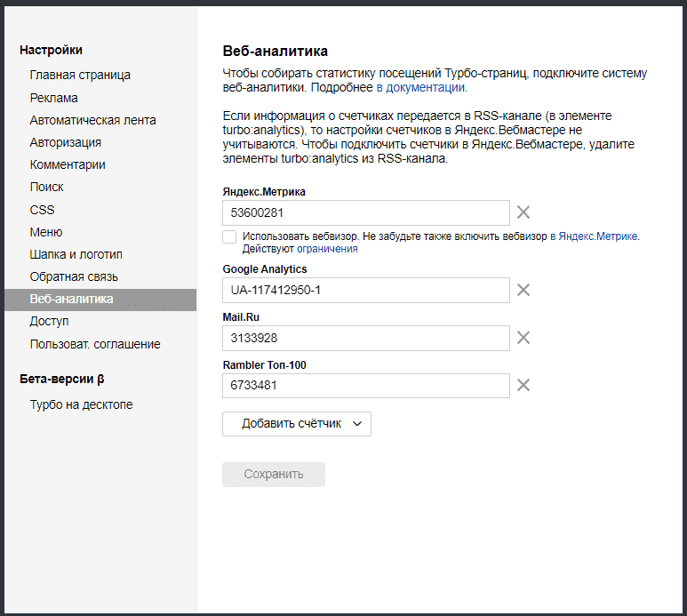The height and width of the screenshot is (616, 687).
Task: Remove the Mail.Ru counter using X icon
Action: tap(523, 338)
